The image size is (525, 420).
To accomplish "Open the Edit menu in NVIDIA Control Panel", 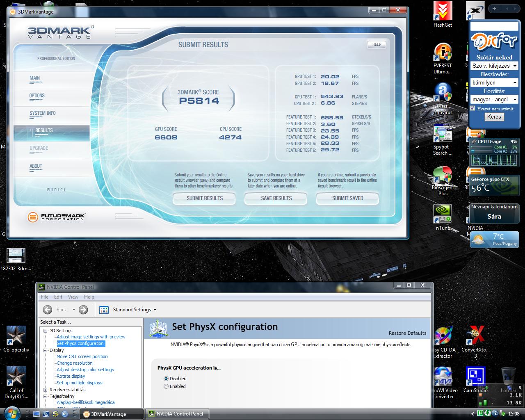I will [x=58, y=297].
